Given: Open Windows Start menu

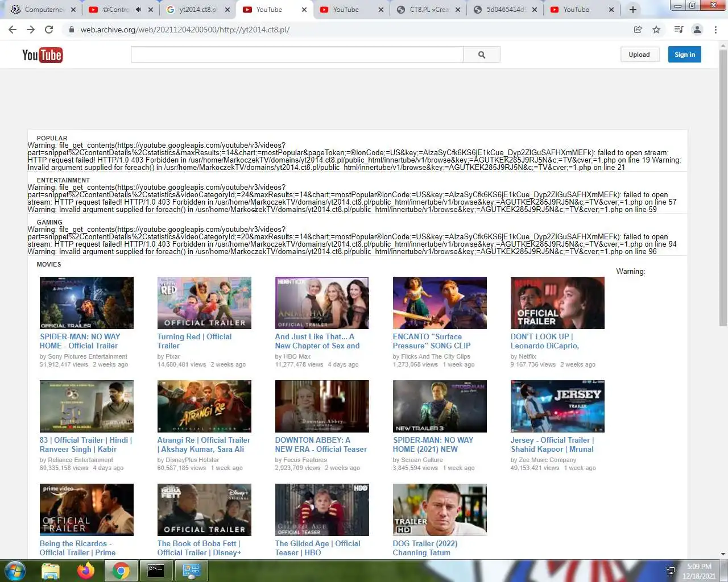Looking at the screenshot, I should tap(15, 570).
